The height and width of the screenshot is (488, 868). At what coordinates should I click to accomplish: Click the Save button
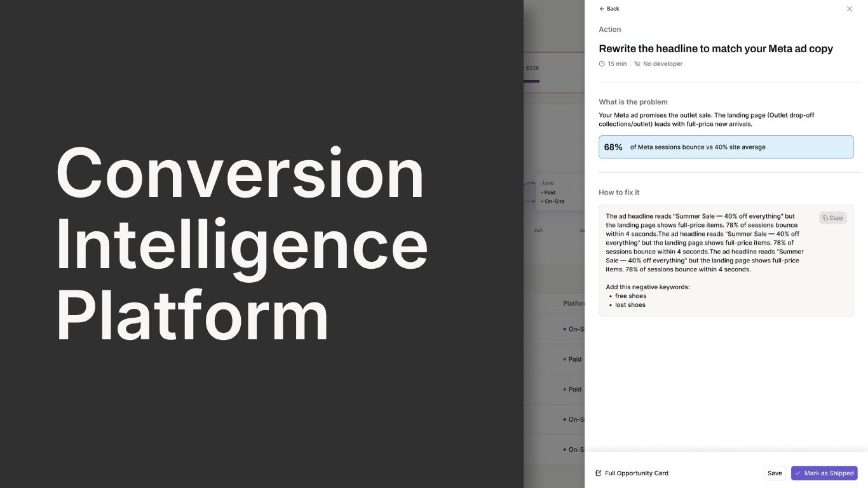click(775, 473)
